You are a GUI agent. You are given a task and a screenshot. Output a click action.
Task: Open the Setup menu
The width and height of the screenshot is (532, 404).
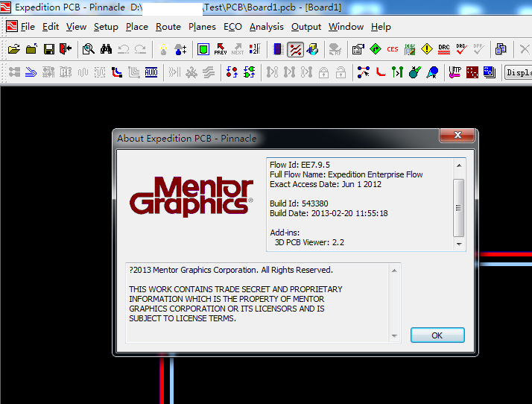106,27
